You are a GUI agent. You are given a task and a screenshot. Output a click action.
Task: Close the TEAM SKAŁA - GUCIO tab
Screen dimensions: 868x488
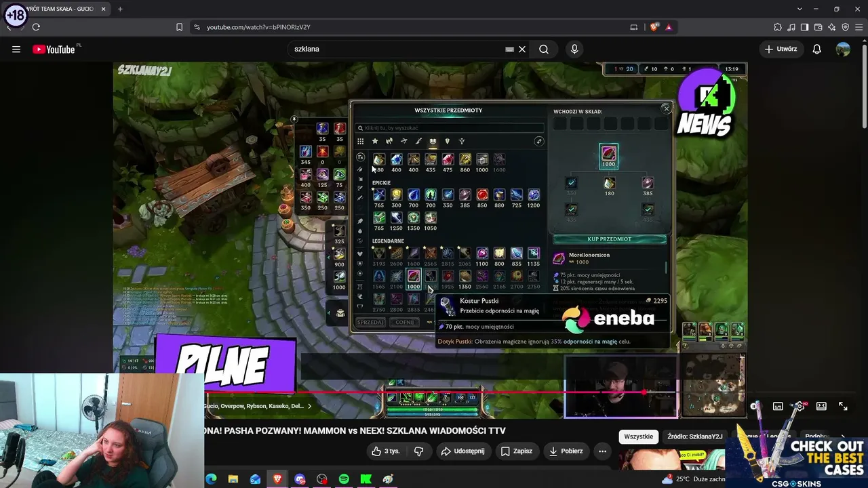103,9
